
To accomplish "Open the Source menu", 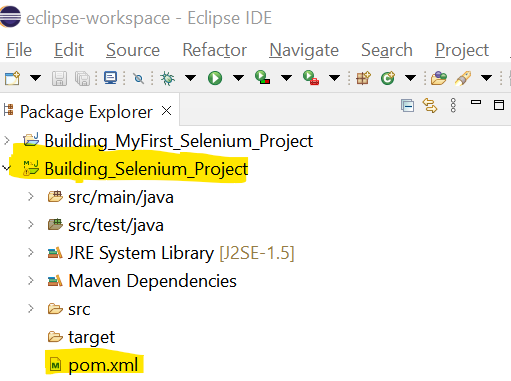I will pyautogui.click(x=133, y=50).
